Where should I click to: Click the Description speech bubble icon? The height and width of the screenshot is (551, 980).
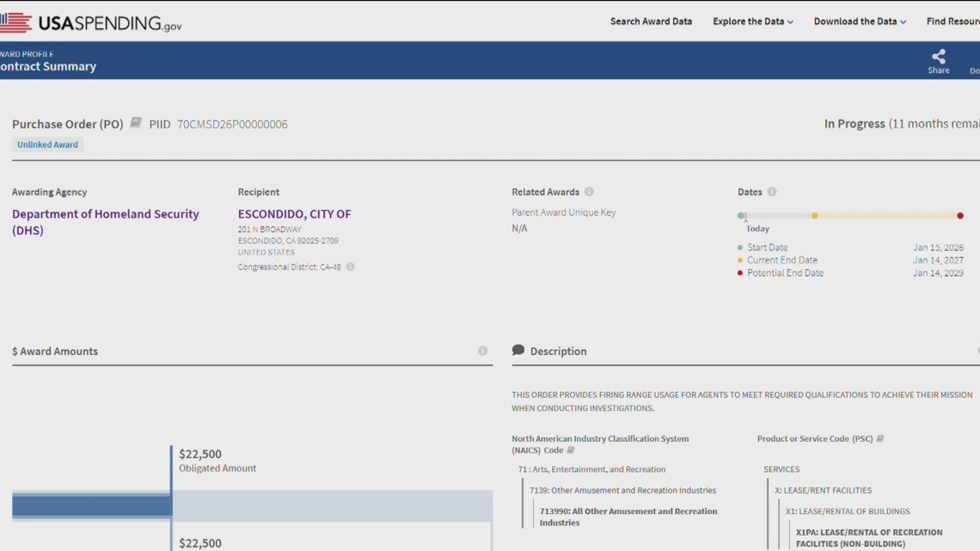tap(518, 350)
